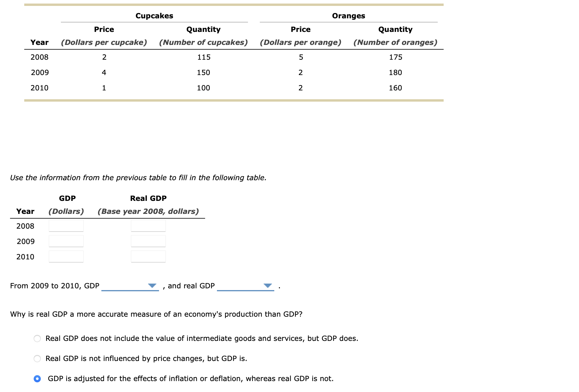Image resolution: width=579 pixels, height=392 pixels.
Task: Click the 2009 GDP input field
Action: 66,241
